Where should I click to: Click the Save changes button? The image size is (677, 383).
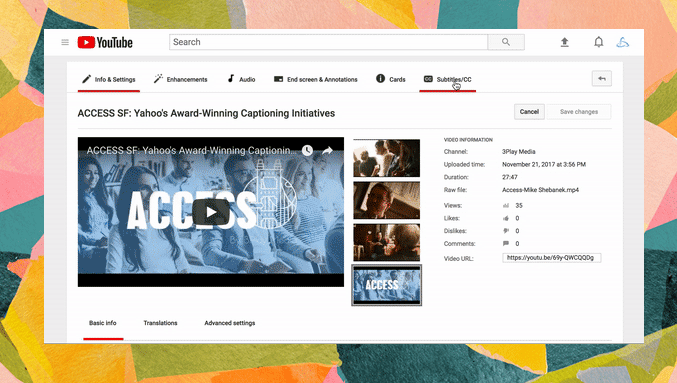(579, 112)
